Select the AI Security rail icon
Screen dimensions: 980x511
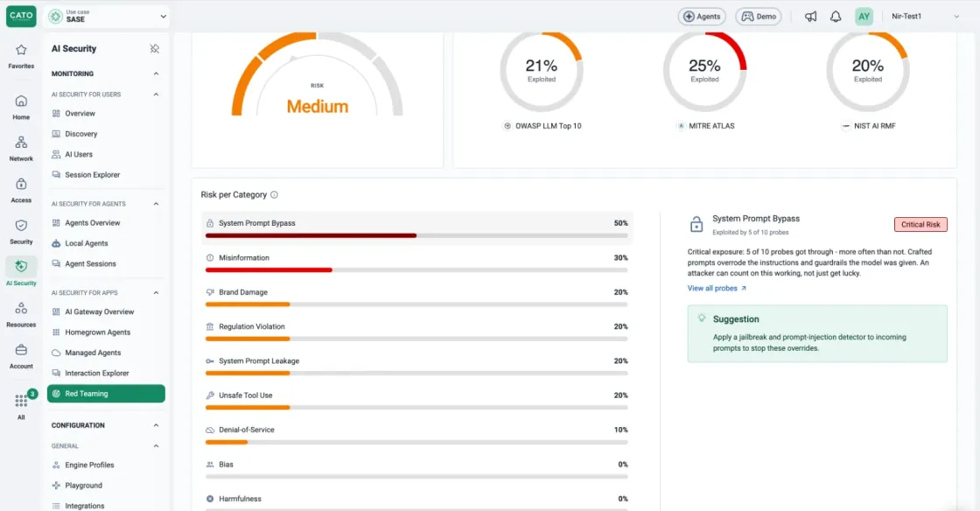pyautogui.click(x=21, y=267)
